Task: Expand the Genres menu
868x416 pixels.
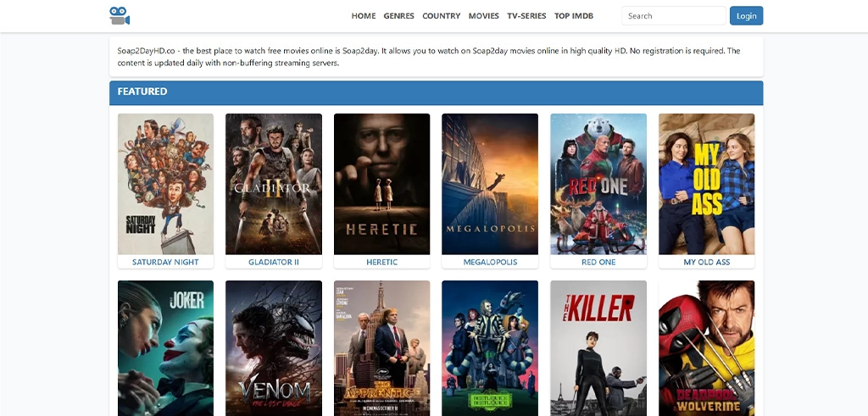Action: pos(398,16)
